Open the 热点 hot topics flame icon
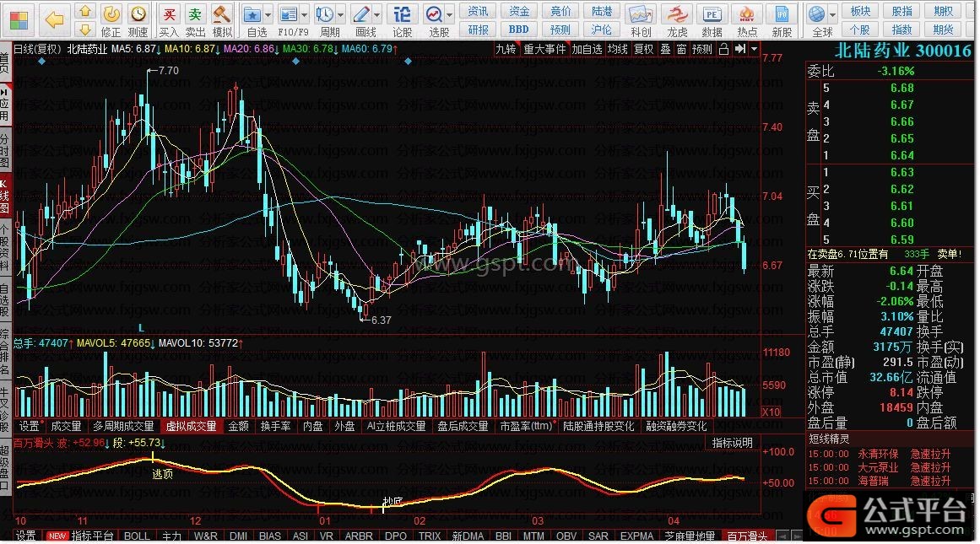 tap(747, 13)
